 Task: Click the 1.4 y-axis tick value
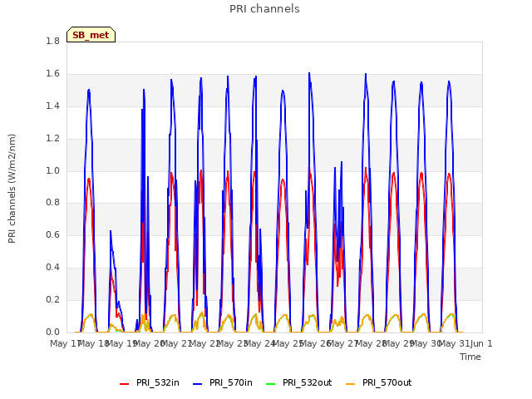(x=52, y=106)
